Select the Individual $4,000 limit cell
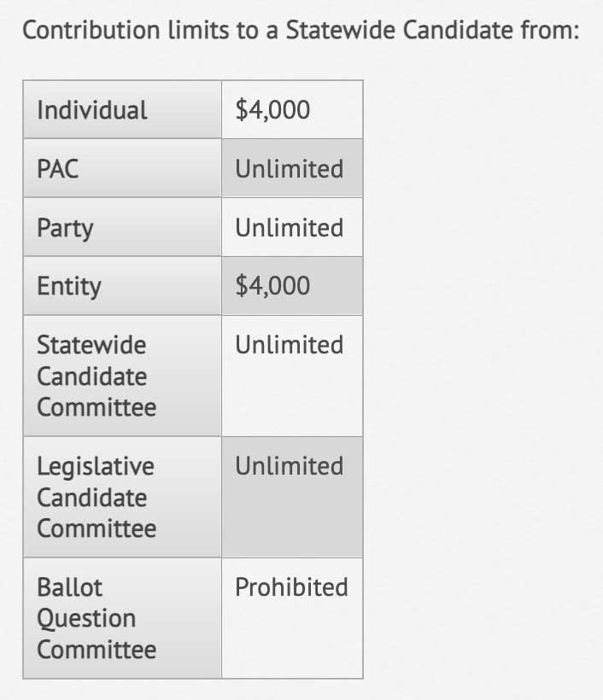 pyautogui.click(x=292, y=109)
